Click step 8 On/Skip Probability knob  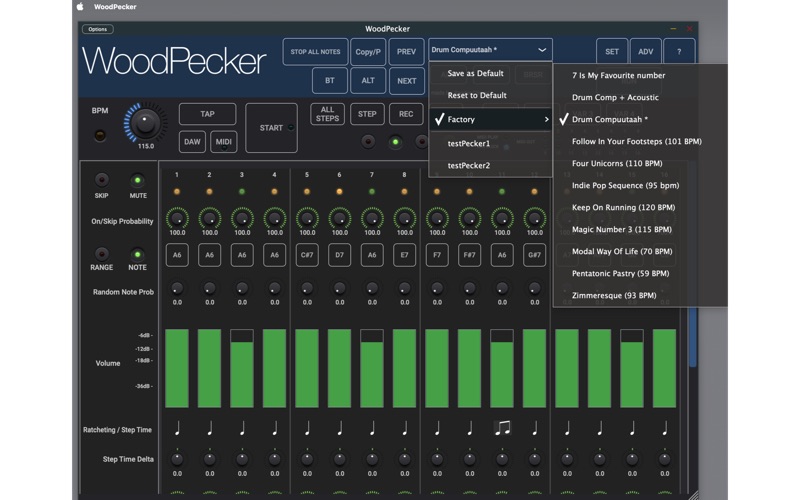point(405,218)
